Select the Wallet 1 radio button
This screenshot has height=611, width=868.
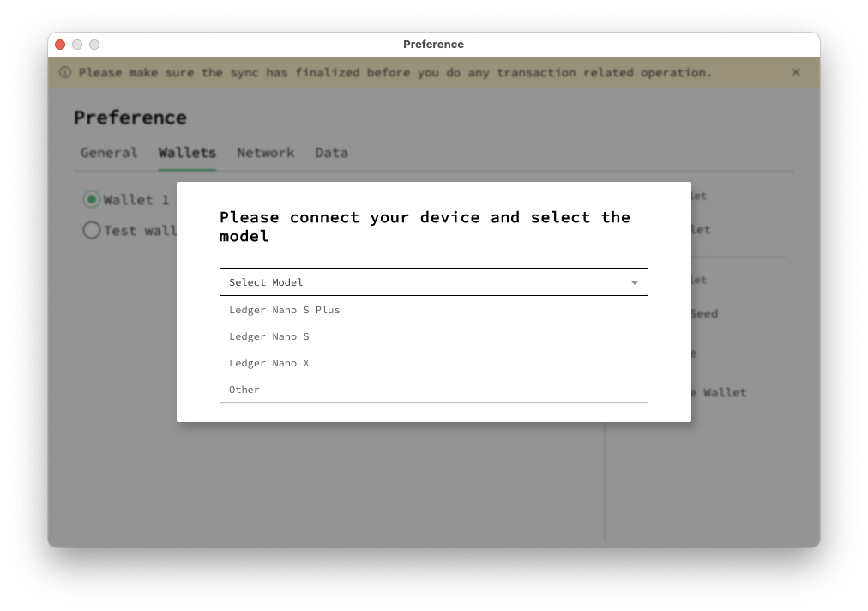pyautogui.click(x=92, y=199)
